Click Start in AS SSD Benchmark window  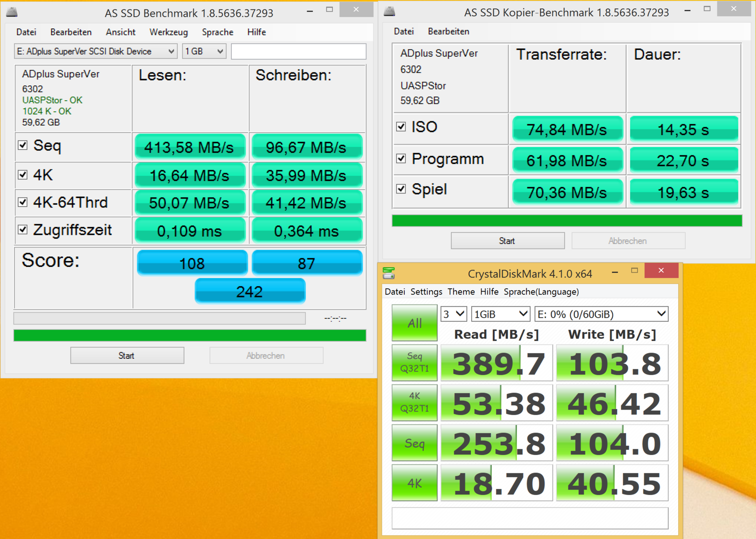(127, 355)
